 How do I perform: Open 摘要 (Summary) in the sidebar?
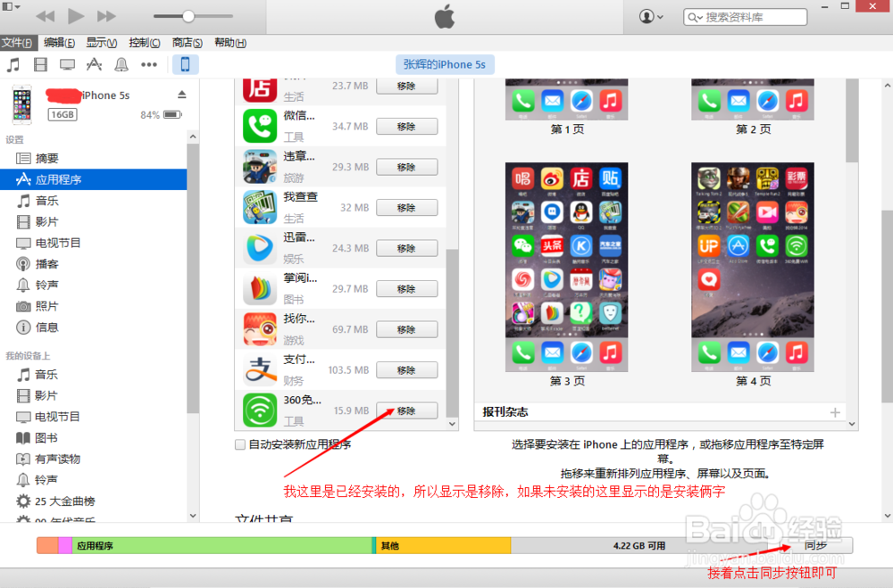pyautogui.click(x=49, y=160)
